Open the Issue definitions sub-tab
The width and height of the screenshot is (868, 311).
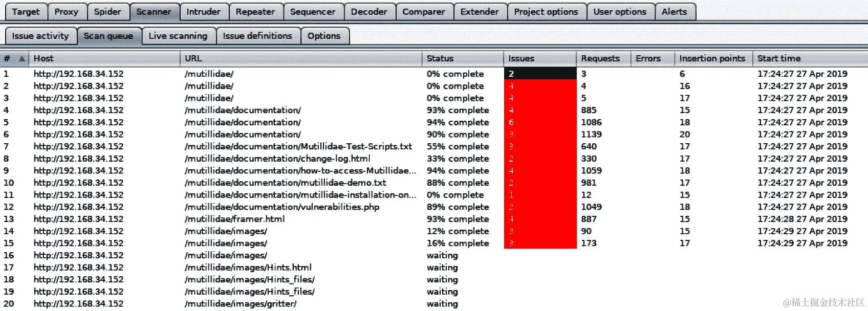pos(257,36)
